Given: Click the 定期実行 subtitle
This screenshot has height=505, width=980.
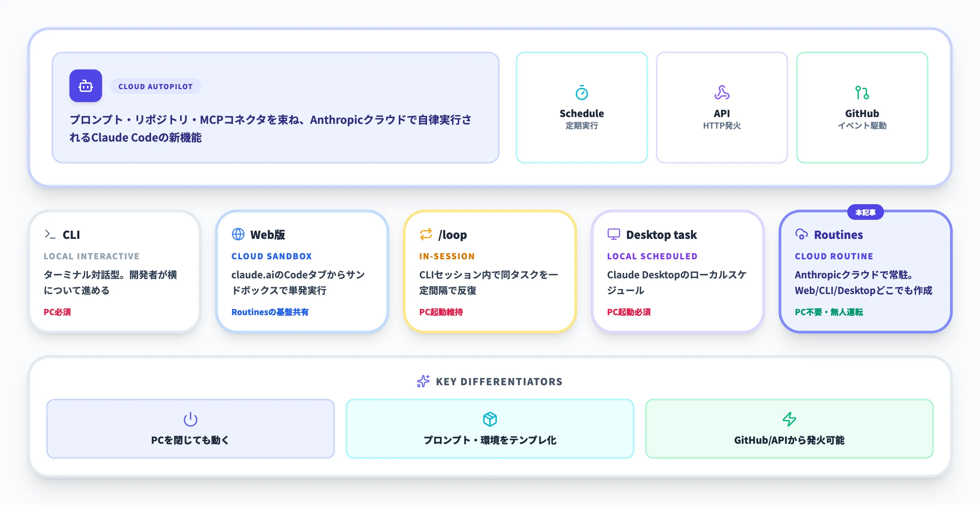Looking at the screenshot, I should pos(581,126).
